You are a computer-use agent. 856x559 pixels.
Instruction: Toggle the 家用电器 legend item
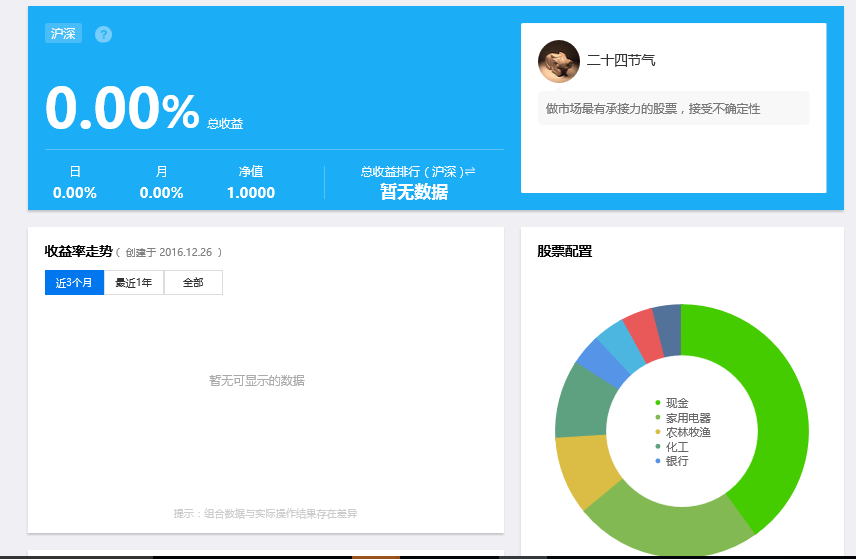tap(687, 418)
